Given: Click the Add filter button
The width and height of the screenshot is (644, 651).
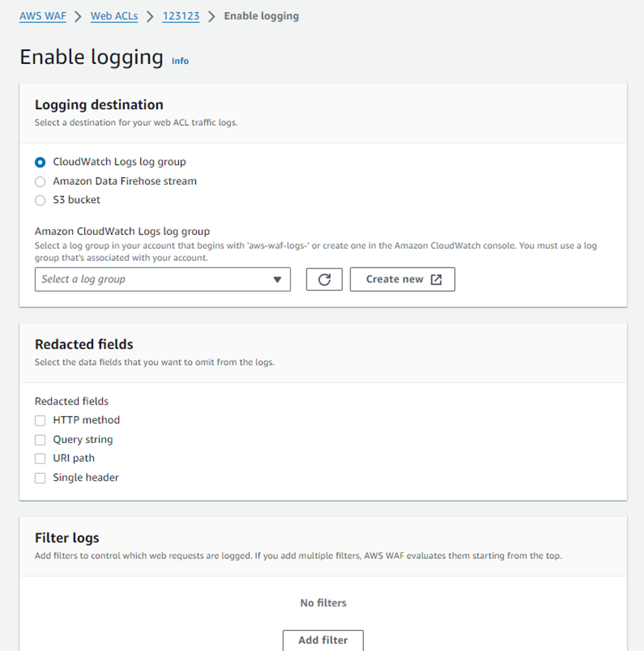Looking at the screenshot, I should pos(322,640).
